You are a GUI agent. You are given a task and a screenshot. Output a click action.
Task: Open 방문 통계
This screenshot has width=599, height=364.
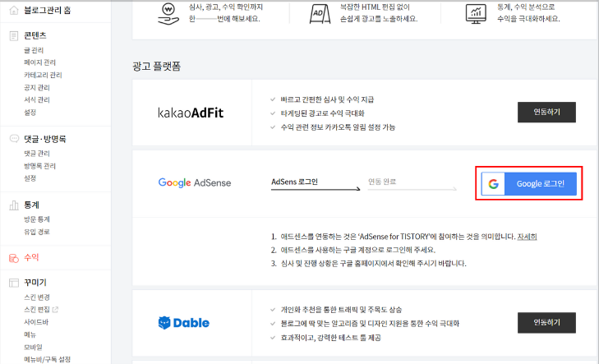click(x=37, y=219)
